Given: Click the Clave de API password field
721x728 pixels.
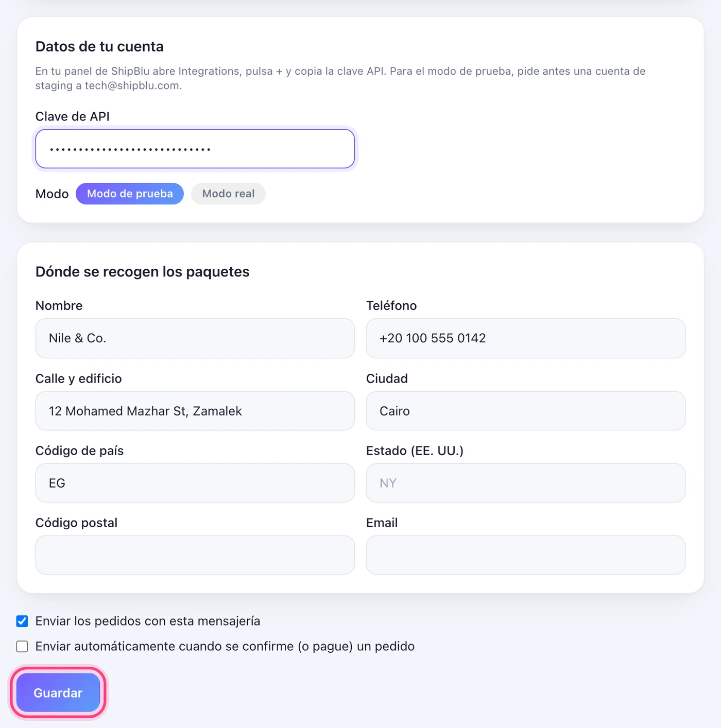Looking at the screenshot, I should pos(195,149).
